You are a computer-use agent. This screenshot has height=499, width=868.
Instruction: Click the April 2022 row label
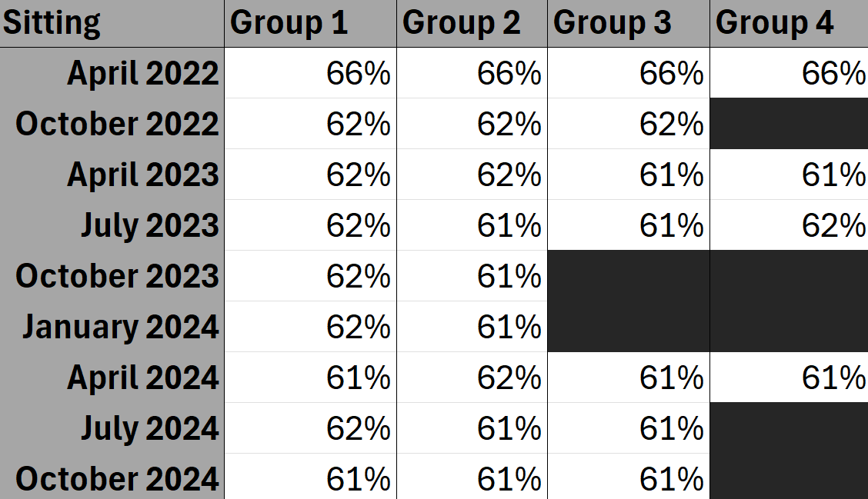[x=143, y=74]
